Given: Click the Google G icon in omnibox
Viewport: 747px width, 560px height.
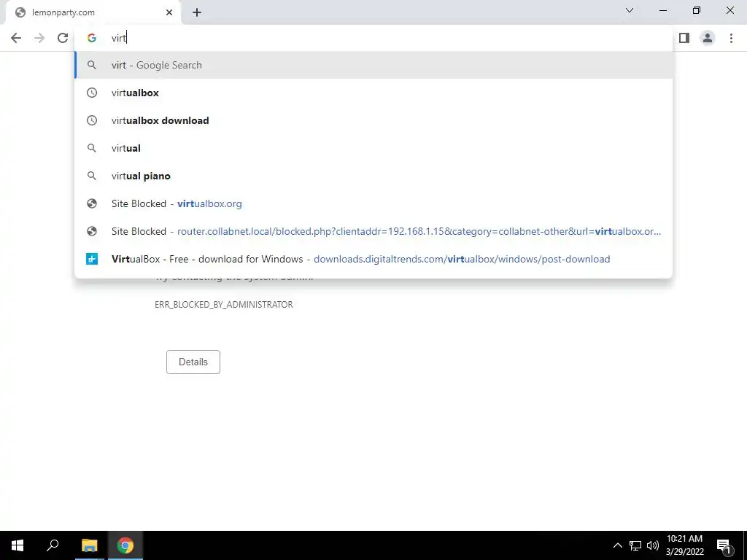Looking at the screenshot, I should coord(92,38).
